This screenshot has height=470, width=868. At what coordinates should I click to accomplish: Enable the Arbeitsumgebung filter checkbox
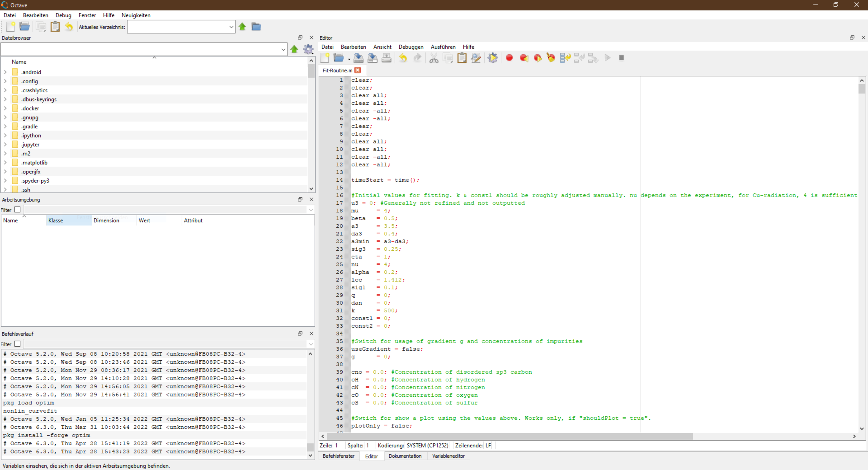(18, 209)
